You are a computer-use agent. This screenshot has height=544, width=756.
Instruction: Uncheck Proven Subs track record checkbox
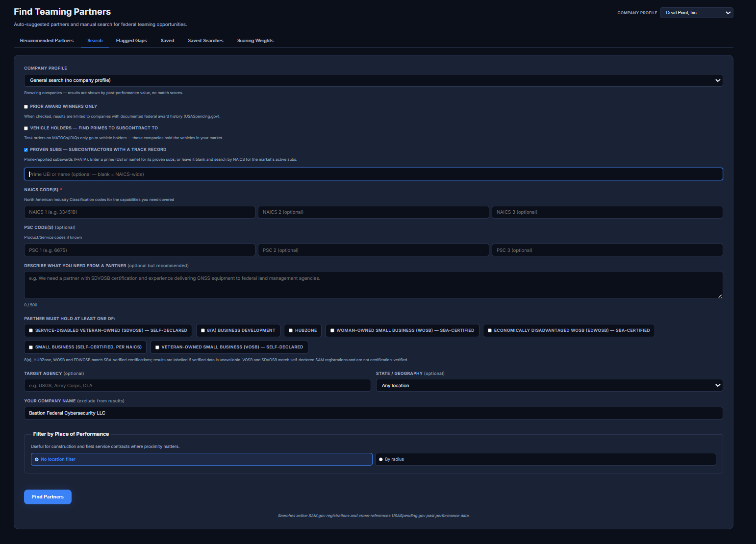(26, 150)
